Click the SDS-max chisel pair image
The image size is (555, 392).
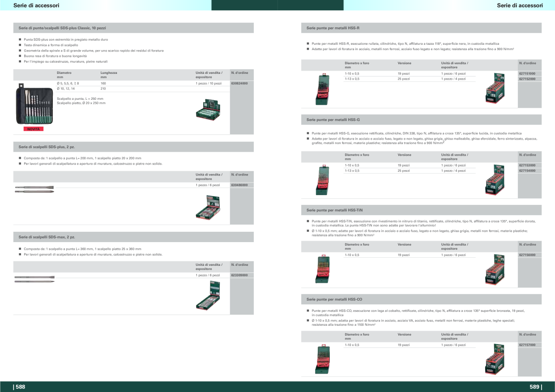(34, 279)
